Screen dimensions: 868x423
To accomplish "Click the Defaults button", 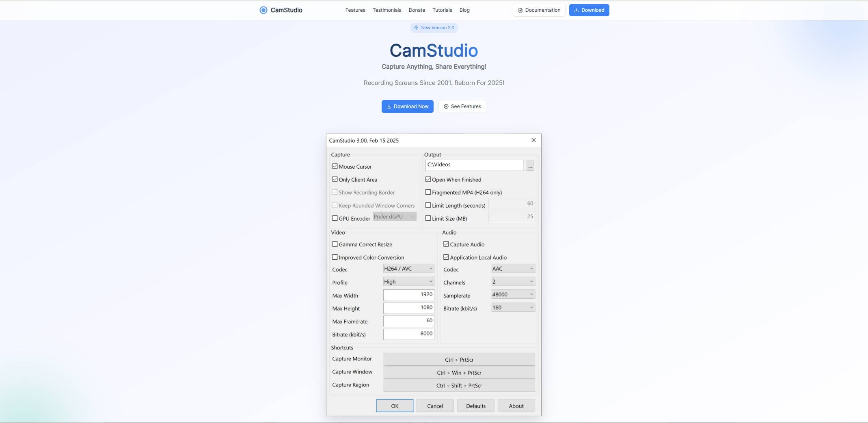I will coord(475,406).
